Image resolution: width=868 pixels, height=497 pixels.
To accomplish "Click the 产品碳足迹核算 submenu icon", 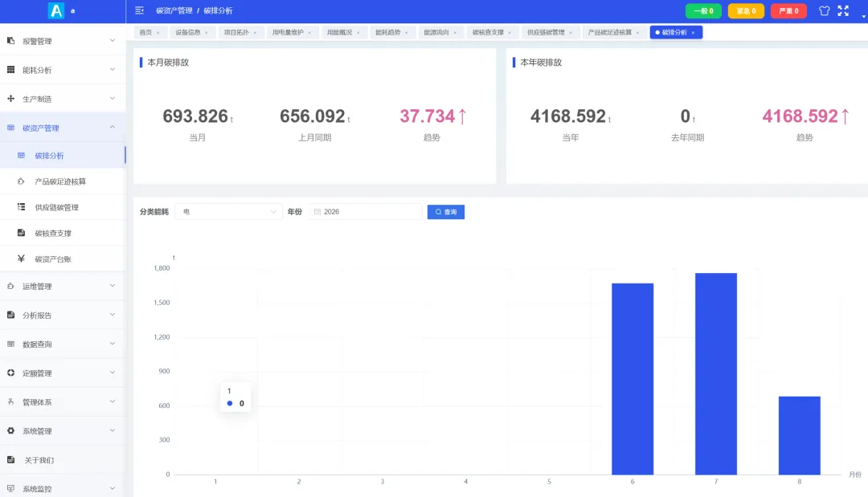I will click(x=21, y=181).
